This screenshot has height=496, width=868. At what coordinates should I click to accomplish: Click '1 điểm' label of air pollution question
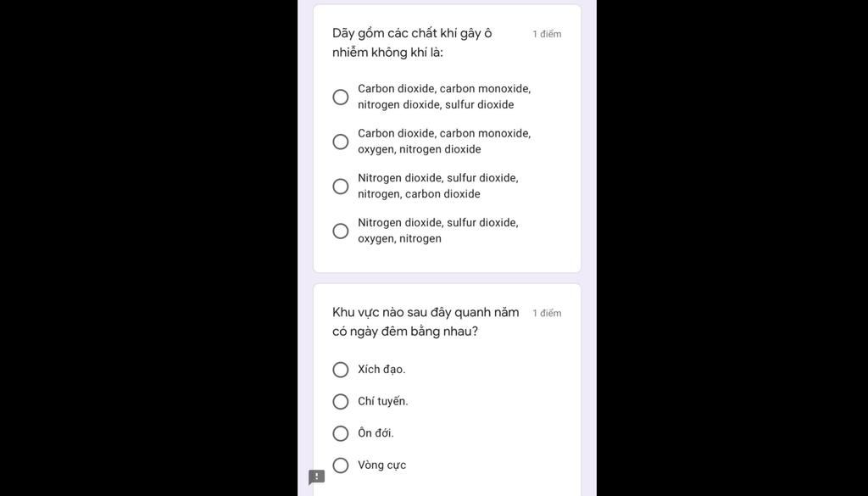point(547,34)
